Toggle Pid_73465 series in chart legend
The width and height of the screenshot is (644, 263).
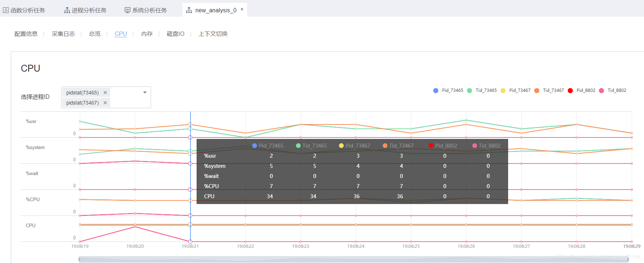click(x=448, y=90)
